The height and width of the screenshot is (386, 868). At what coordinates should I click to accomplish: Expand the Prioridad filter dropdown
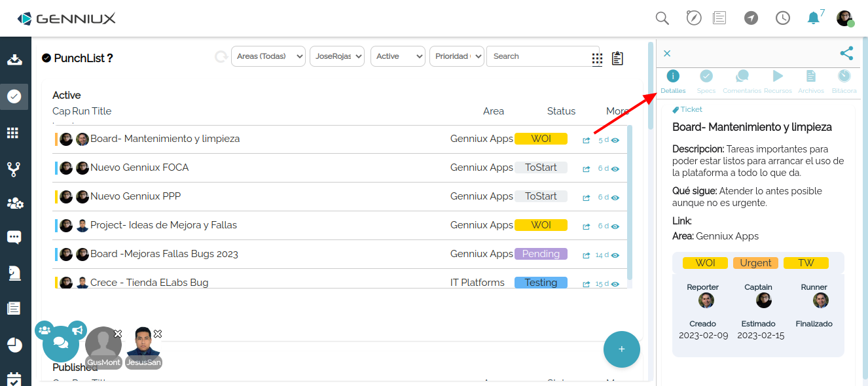[x=457, y=56]
